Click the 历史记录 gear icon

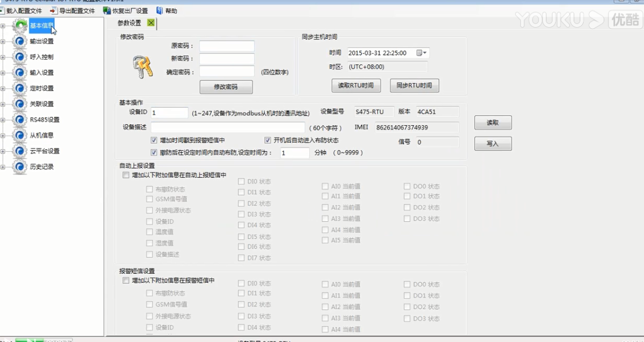[x=20, y=167]
